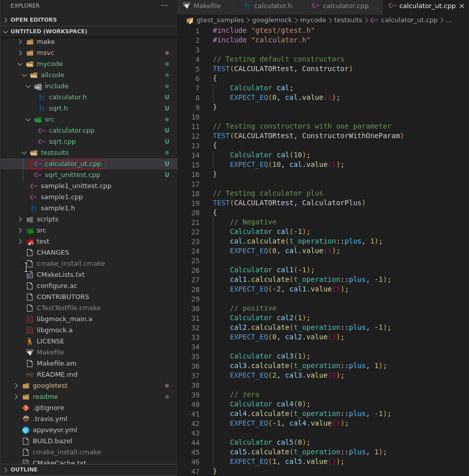Expand the test folder chevron
Viewport: 469px width, 476px height.
pos(20,242)
